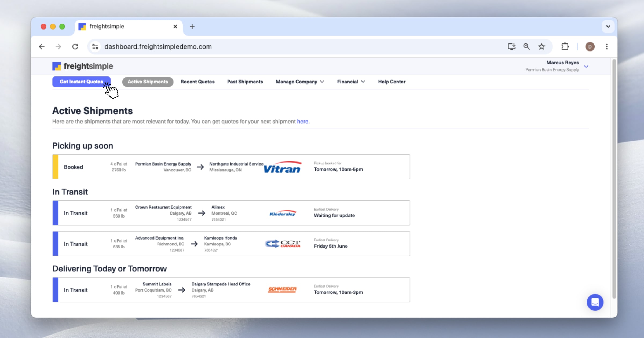The height and width of the screenshot is (338, 644).
Task: Click Get Instant Quotes button
Action: [x=81, y=82]
